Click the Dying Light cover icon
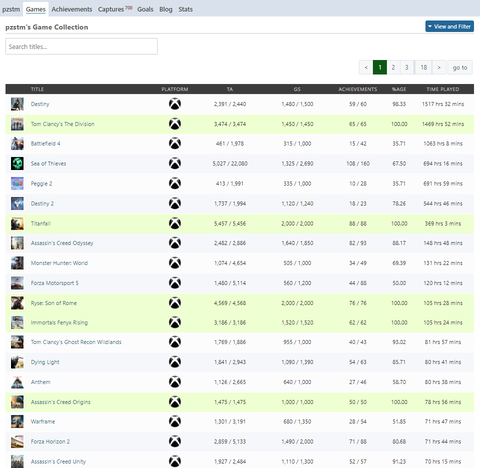Screen dimensions: 480x468 pos(17,362)
